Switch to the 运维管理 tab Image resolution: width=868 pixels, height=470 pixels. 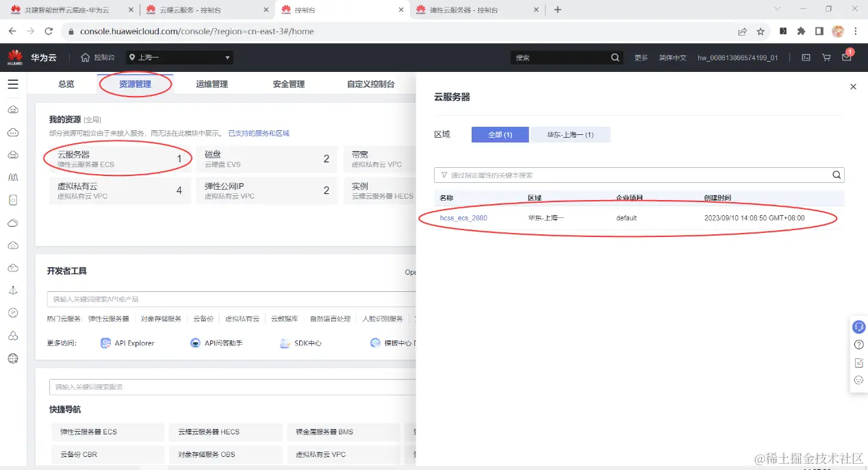(212, 84)
